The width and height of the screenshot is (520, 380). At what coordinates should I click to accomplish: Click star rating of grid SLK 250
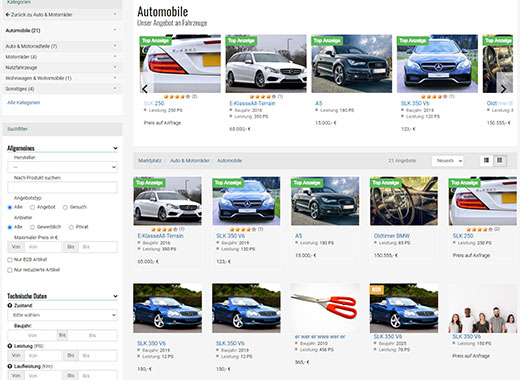478,229
